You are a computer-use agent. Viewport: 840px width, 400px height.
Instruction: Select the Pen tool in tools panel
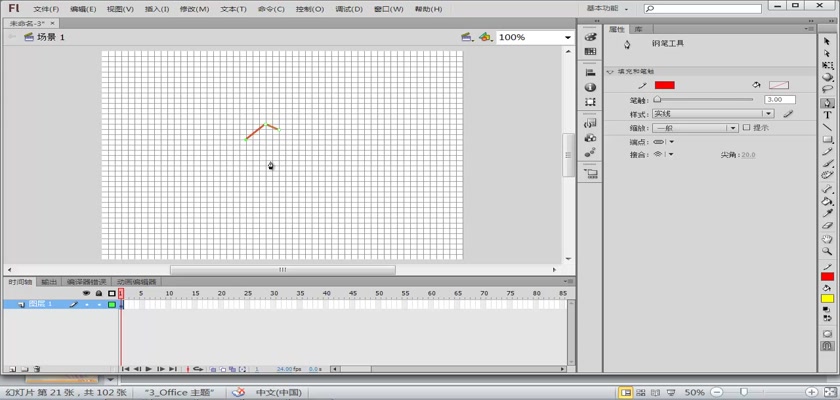[827, 103]
